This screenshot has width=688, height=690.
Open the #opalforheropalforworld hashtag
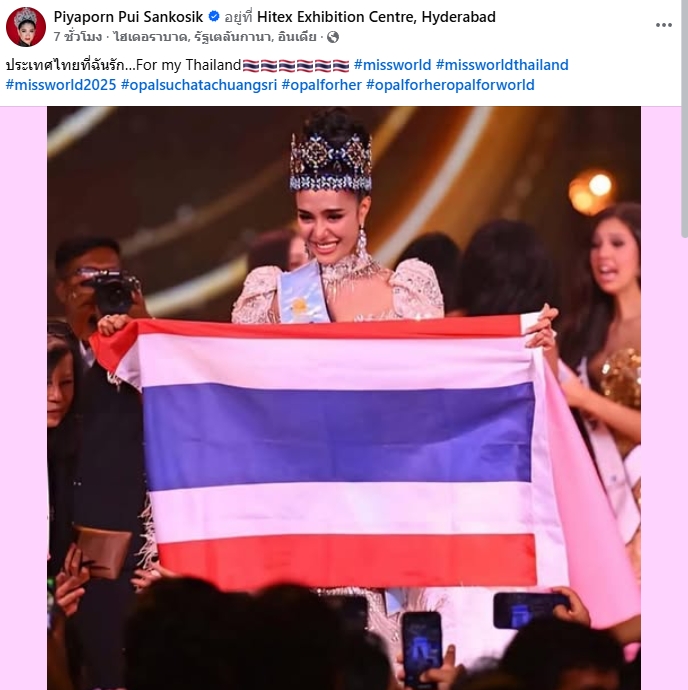(x=450, y=85)
